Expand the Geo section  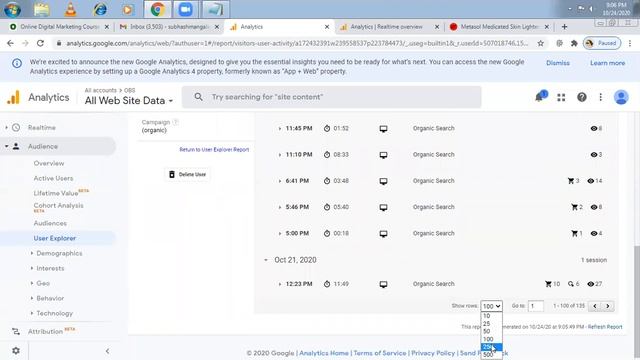tap(32, 283)
